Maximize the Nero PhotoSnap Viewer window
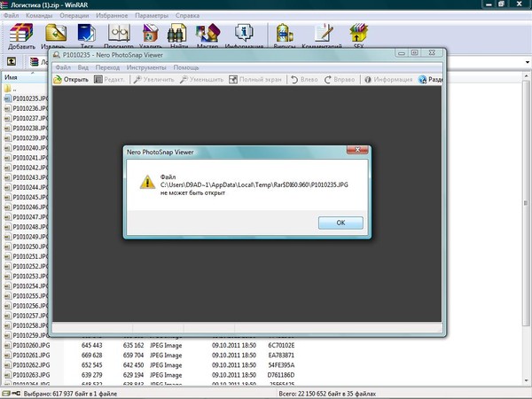 [x=414, y=52]
